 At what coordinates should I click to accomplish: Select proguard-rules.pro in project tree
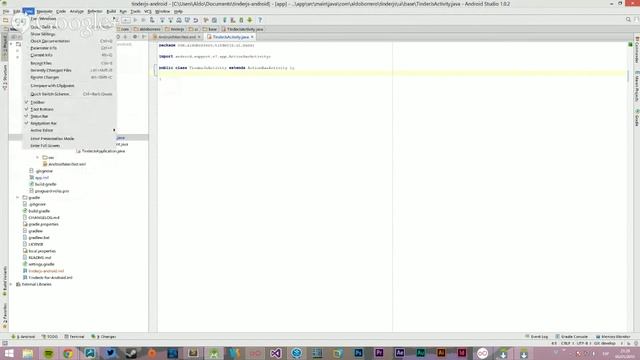pyautogui.click(x=49, y=191)
